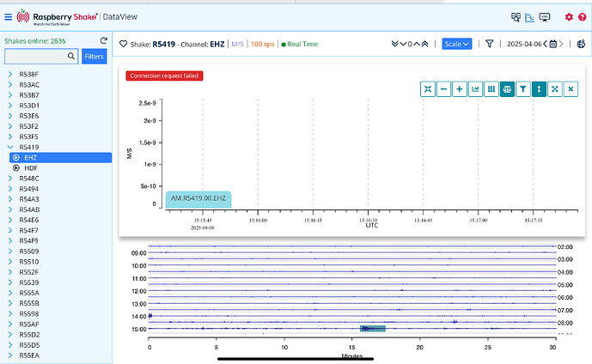This screenshot has height=364, width=592.
Task: Toggle the waveform filter funnel button
Action: (x=523, y=89)
